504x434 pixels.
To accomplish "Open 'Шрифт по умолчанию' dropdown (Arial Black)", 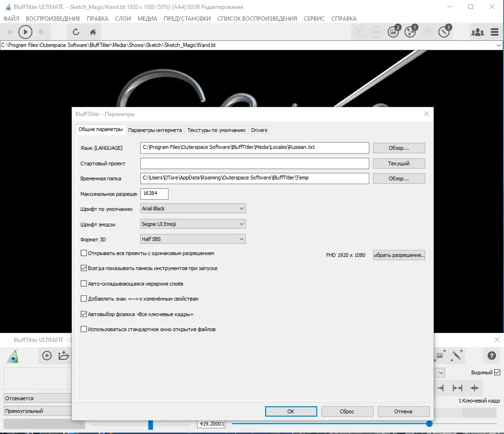I will [193, 209].
